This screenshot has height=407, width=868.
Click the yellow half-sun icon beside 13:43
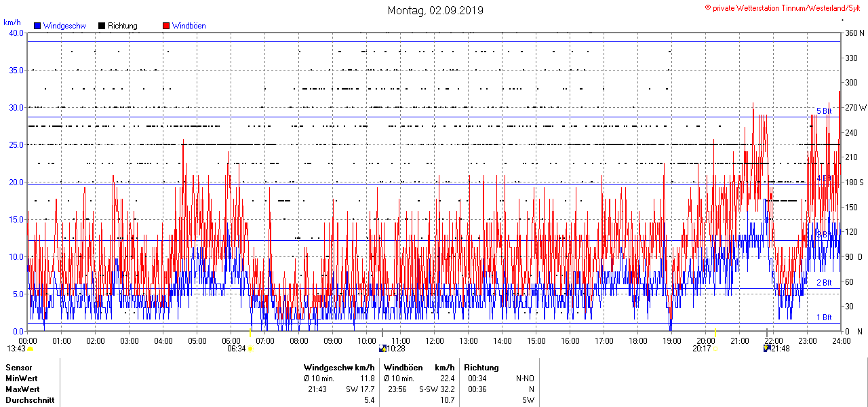pos(31,349)
